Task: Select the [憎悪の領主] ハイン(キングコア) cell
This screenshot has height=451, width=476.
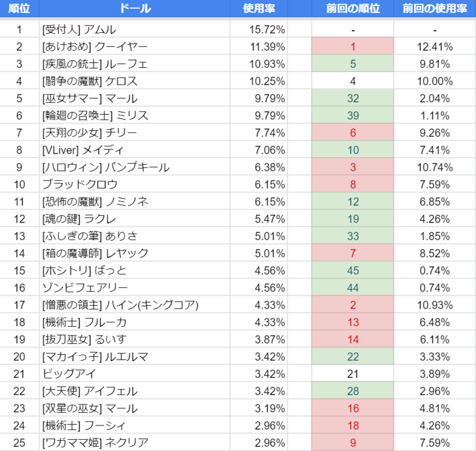Action: click(x=134, y=305)
